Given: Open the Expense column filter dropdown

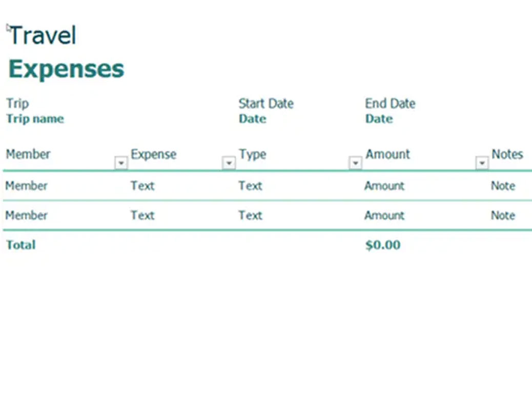Looking at the screenshot, I should pos(229,163).
